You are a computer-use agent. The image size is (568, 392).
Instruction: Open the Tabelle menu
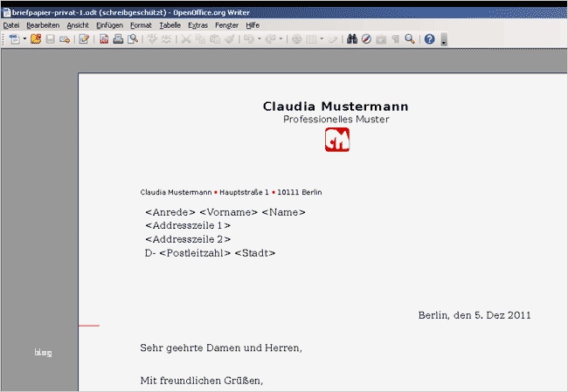pyautogui.click(x=170, y=25)
